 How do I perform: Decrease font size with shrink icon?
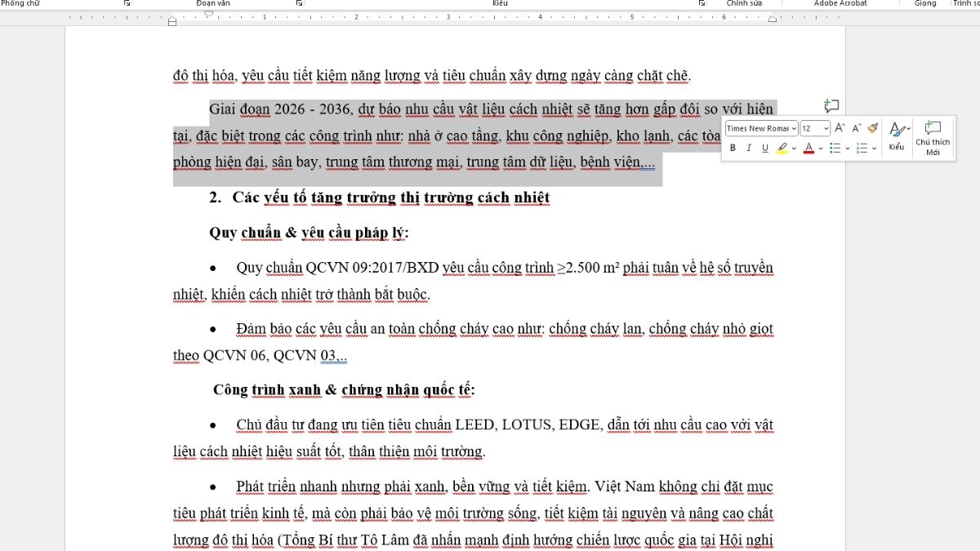(857, 128)
